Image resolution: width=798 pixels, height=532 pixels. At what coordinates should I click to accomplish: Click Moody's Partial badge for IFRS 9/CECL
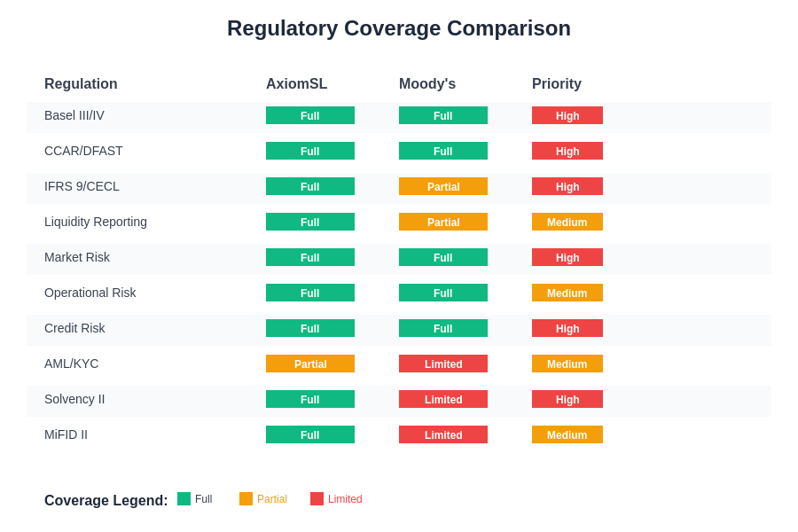443,186
